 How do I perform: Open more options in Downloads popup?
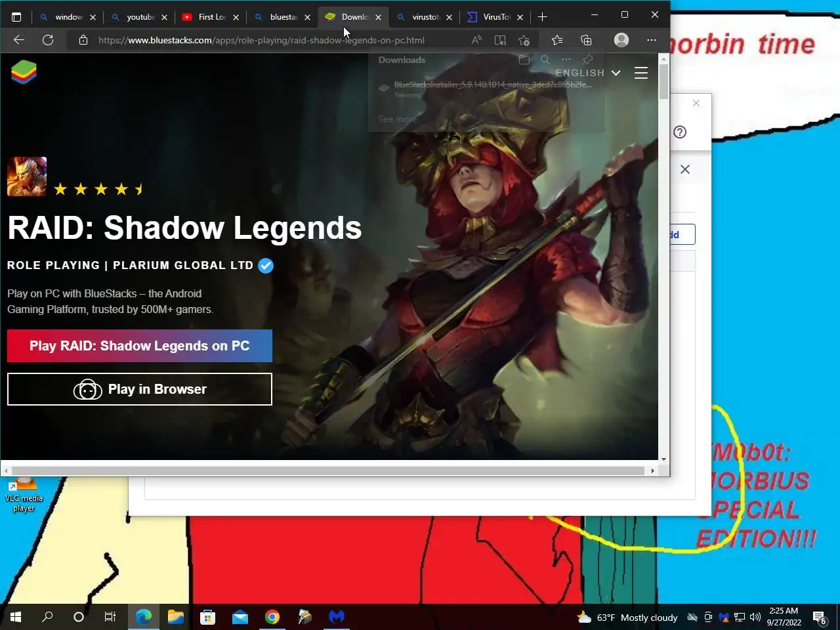click(566, 60)
